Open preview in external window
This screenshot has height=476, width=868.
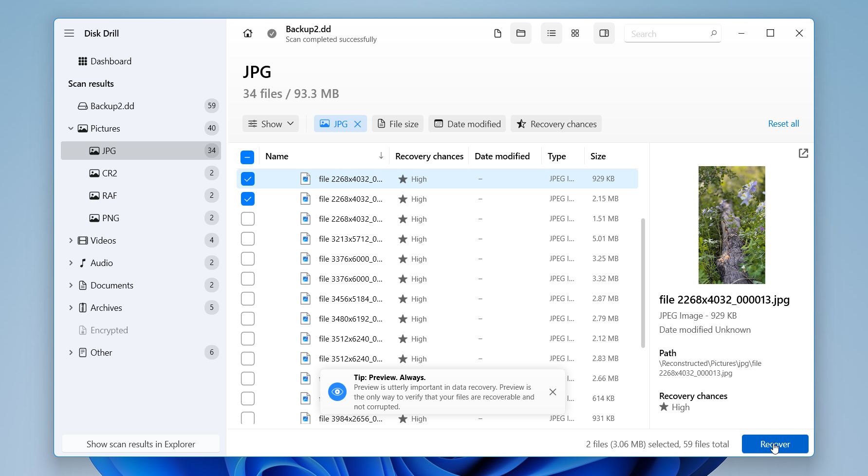point(803,153)
